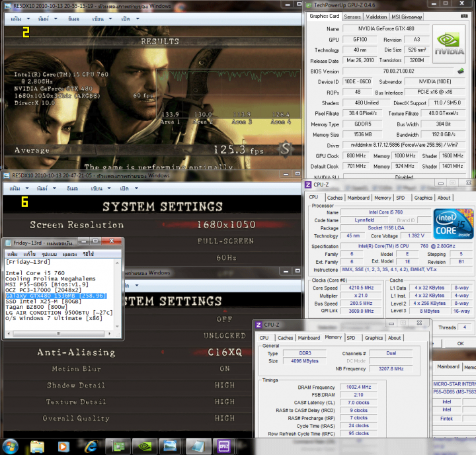476x455 pixels.
Task: Expand แฟ้ม dropdown arrow in 20-55-15-19 viewer
Action: [28, 19]
